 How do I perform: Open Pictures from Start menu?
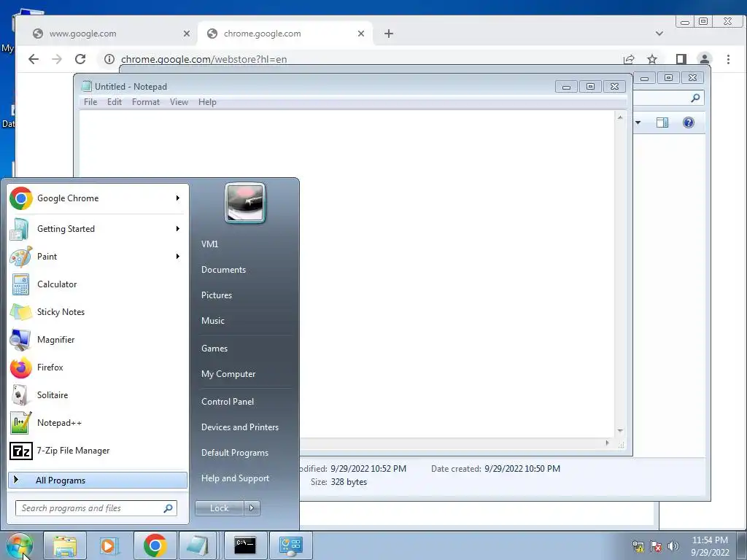coord(217,295)
